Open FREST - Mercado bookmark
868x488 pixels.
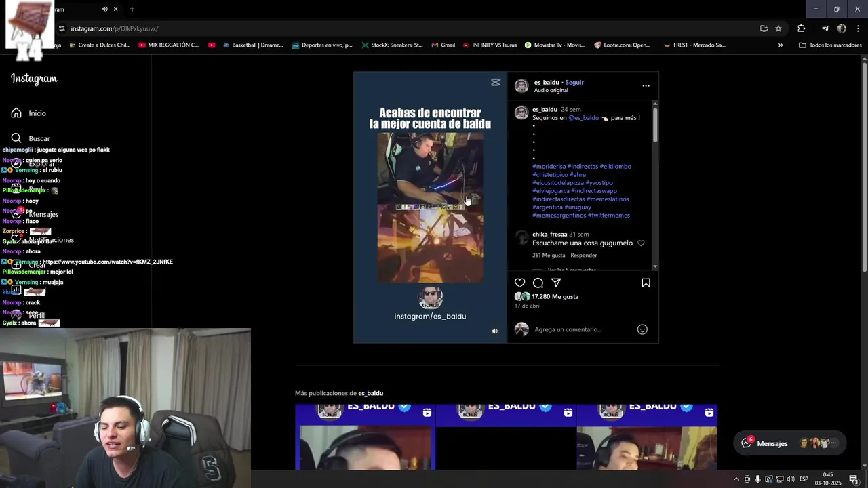(694, 45)
